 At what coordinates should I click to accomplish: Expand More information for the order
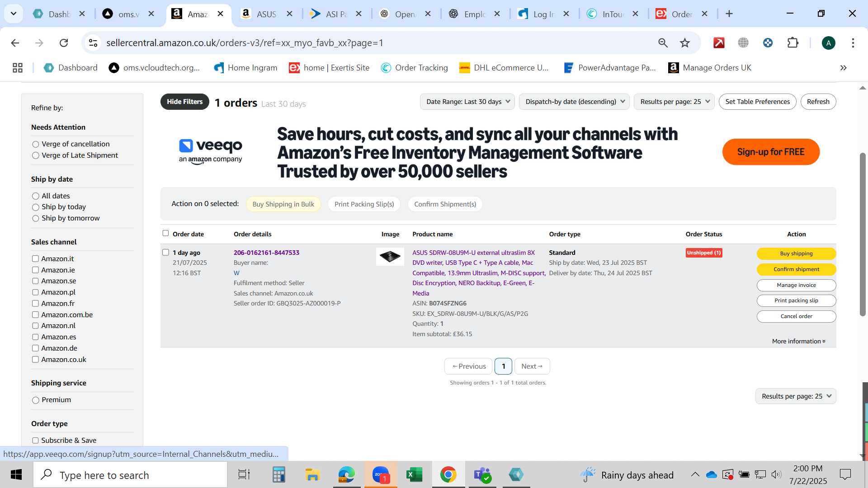click(x=798, y=341)
